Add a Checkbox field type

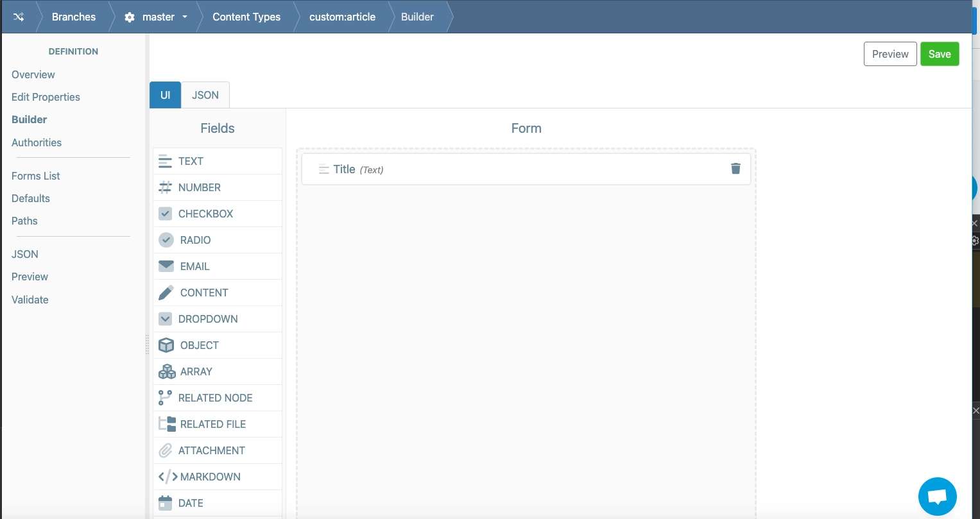(205, 214)
